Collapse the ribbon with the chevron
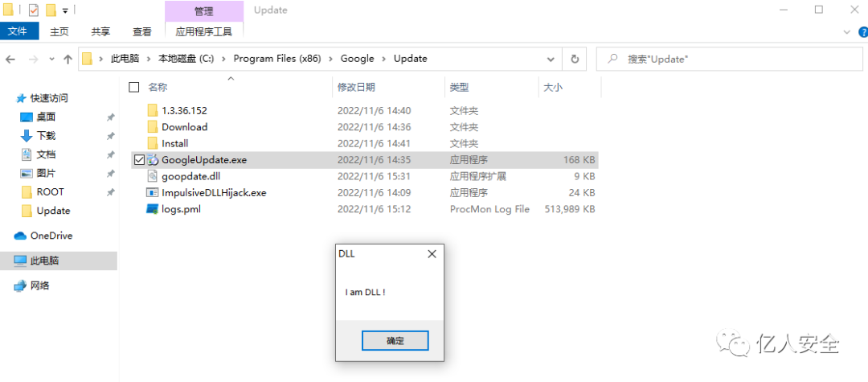868x382 pixels. (x=846, y=32)
